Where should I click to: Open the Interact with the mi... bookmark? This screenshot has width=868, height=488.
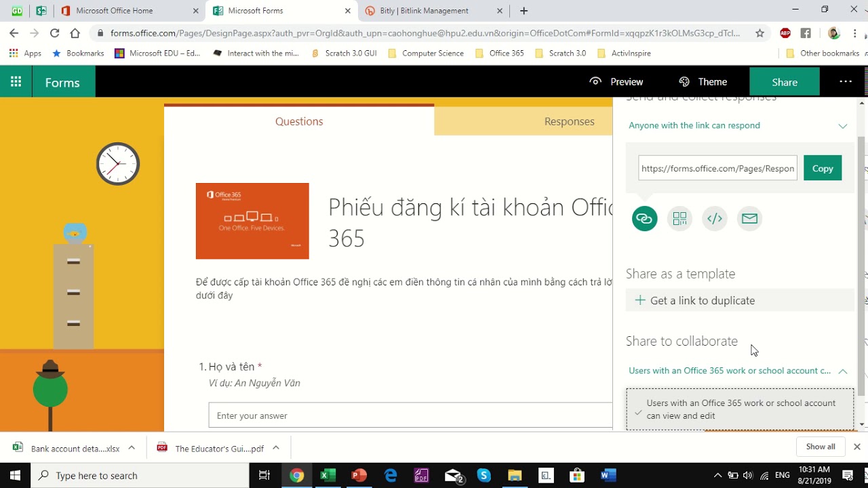point(256,53)
